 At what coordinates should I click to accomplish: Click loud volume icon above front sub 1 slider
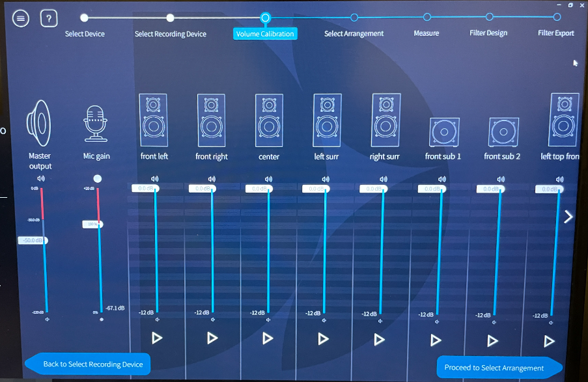[442, 179]
